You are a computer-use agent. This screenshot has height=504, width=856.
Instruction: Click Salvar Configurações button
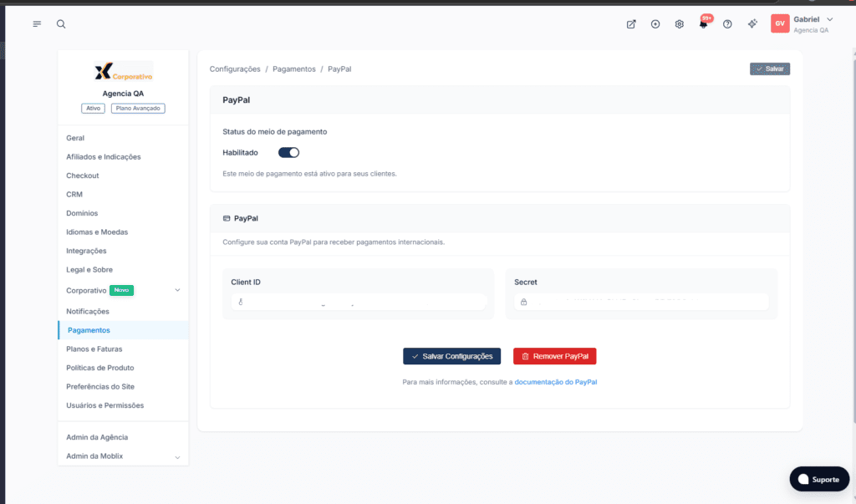pyautogui.click(x=452, y=356)
